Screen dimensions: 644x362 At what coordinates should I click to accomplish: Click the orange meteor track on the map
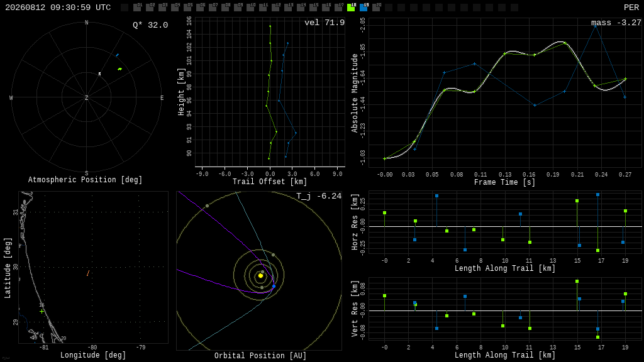pos(88,273)
